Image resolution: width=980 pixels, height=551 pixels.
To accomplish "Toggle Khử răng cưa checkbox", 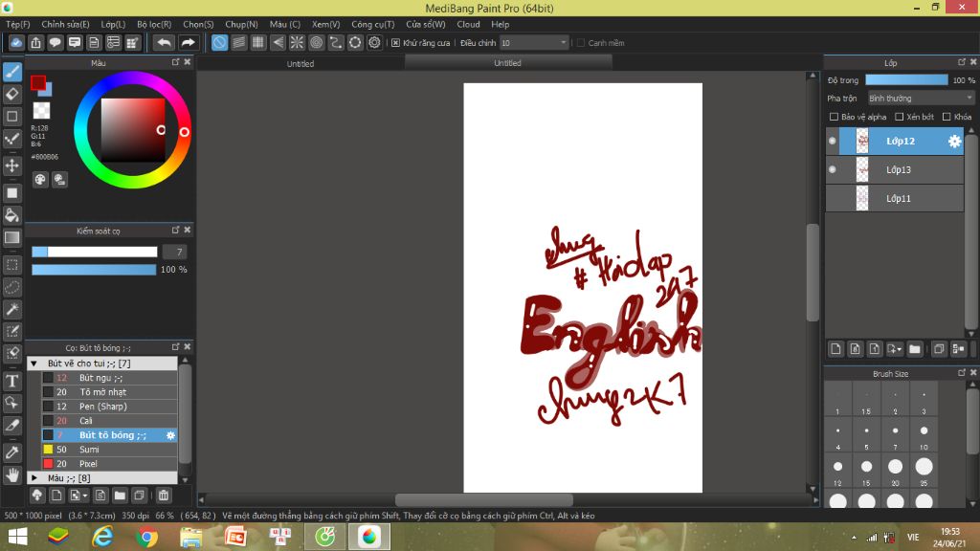I will click(x=395, y=43).
